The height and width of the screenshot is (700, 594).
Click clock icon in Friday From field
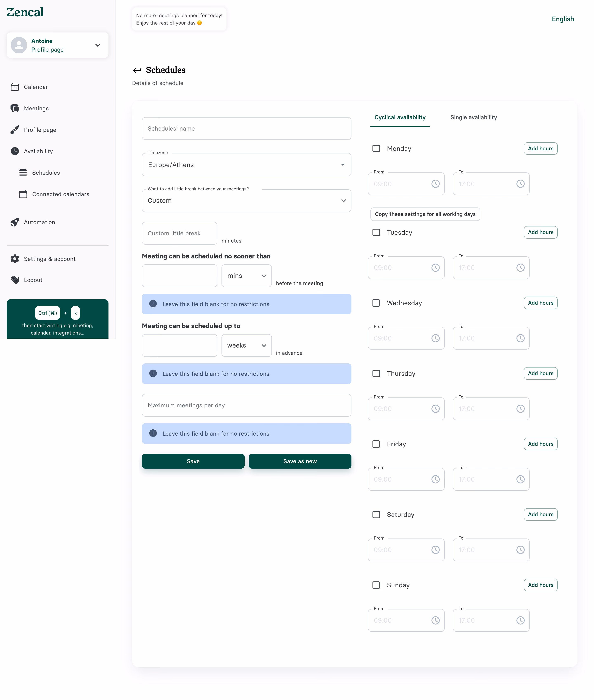(435, 480)
